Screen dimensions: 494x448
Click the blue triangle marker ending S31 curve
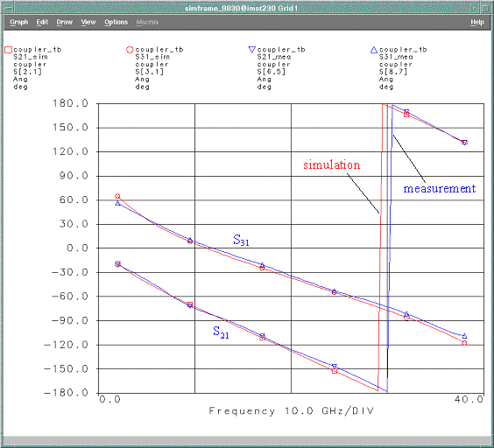(x=464, y=336)
